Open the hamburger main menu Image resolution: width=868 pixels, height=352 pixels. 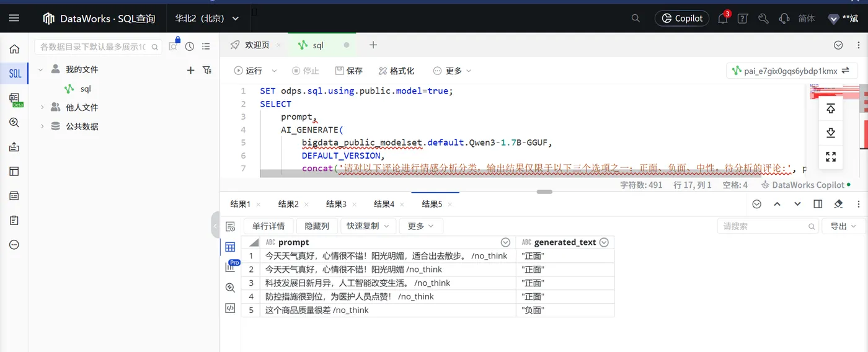[x=14, y=18]
